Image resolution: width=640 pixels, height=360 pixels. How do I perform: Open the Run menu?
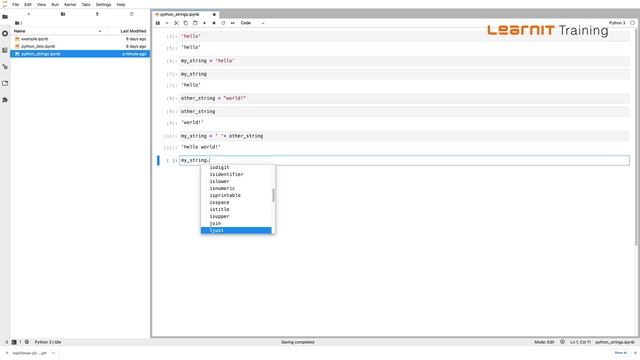pyautogui.click(x=55, y=4)
